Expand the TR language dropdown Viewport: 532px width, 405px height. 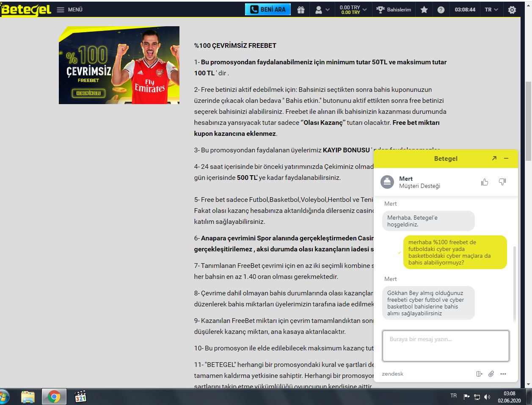(x=491, y=10)
